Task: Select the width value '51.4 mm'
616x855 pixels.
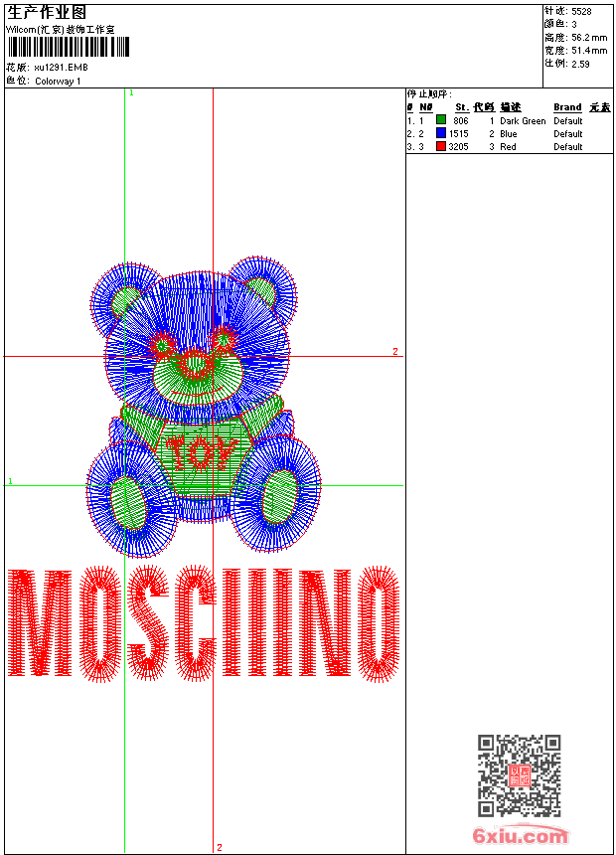Action: (x=589, y=51)
